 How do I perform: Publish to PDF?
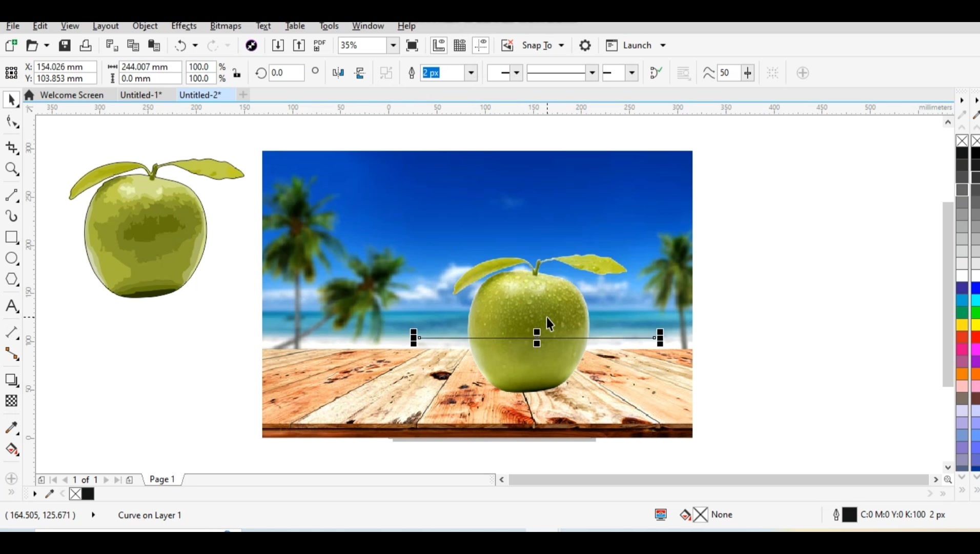(x=320, y=45)
